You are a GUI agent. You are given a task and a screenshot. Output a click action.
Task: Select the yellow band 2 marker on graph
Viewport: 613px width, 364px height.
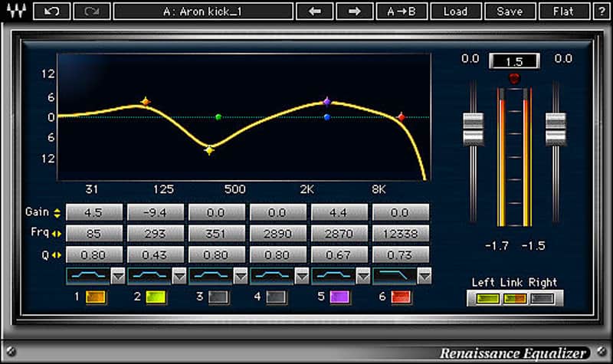tap(209, 149)
